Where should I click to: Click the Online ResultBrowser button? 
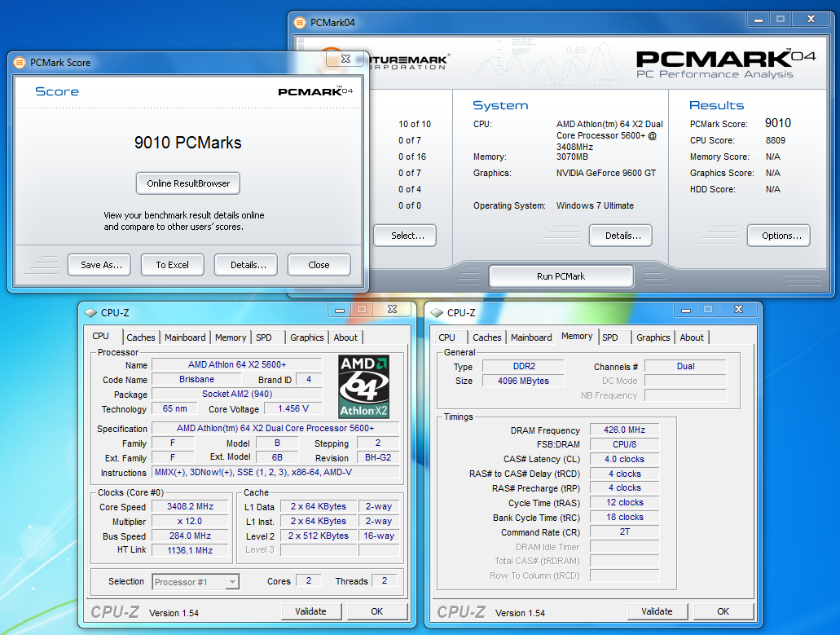tap(188, 183)
